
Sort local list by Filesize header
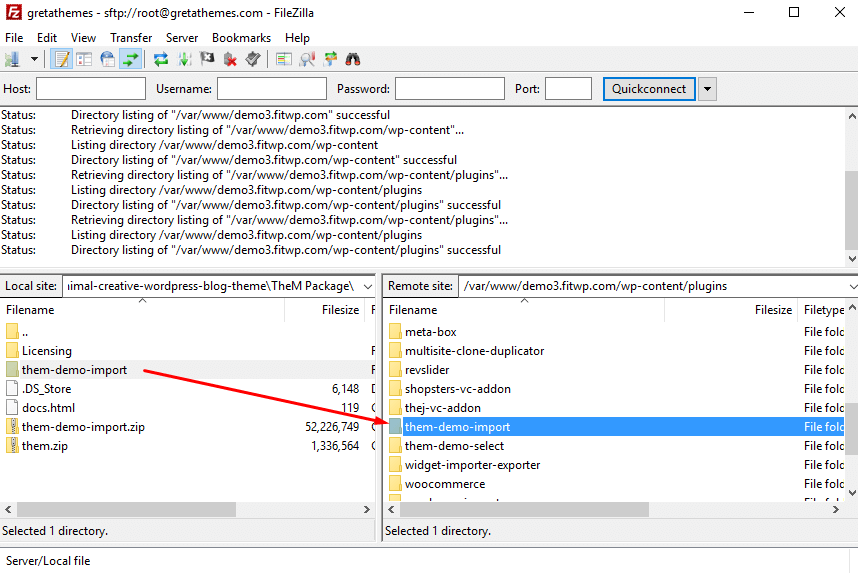point(325,310)
